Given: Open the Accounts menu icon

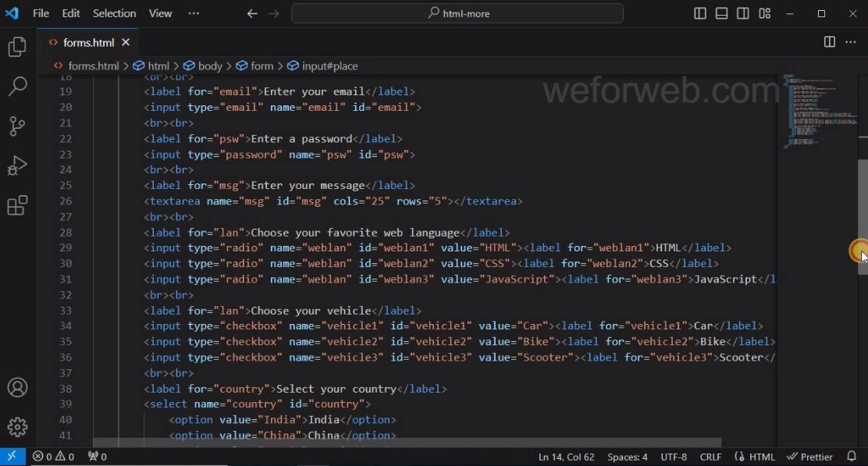Looking at the screenshot, I should tap(17, 387).
